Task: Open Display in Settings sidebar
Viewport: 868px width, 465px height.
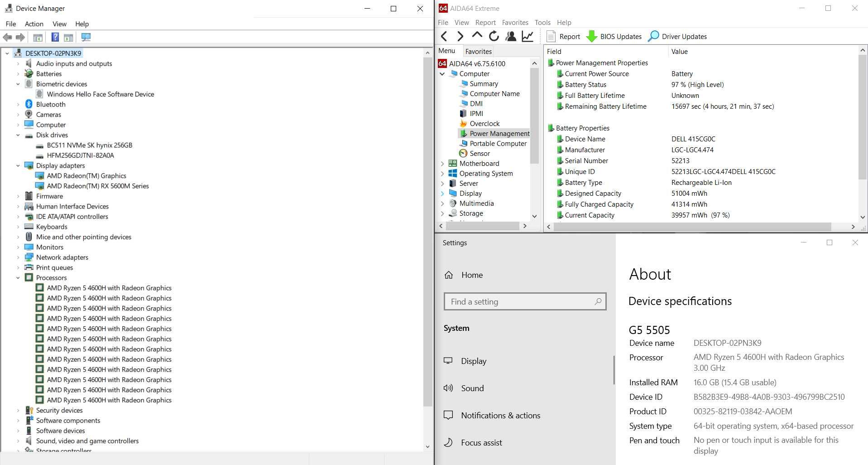Action: 474,361
